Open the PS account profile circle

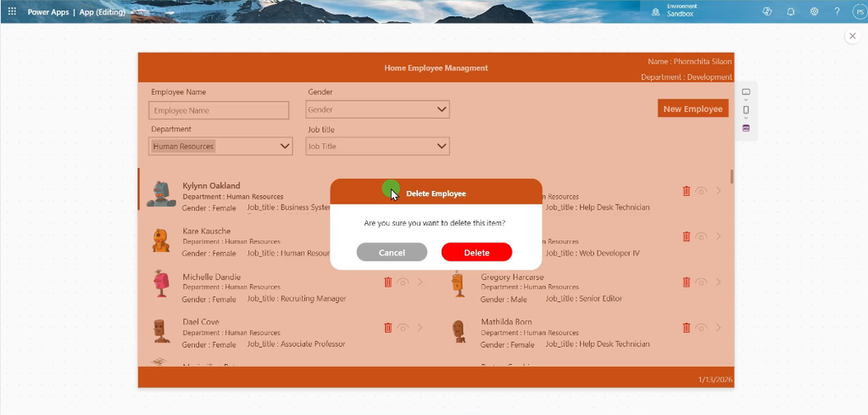[860, 12]
